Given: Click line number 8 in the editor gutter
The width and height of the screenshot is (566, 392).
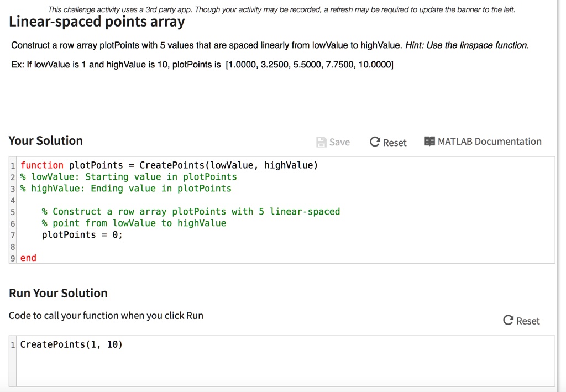Looking at the screenshot, I should click(x=13, y=247).
